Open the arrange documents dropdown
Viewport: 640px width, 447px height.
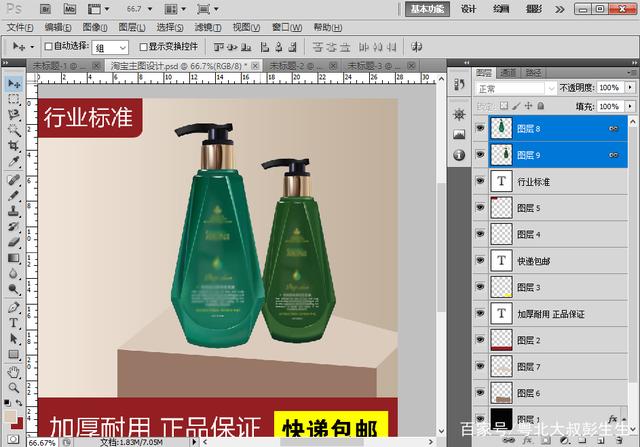click(x=175, y=9)
